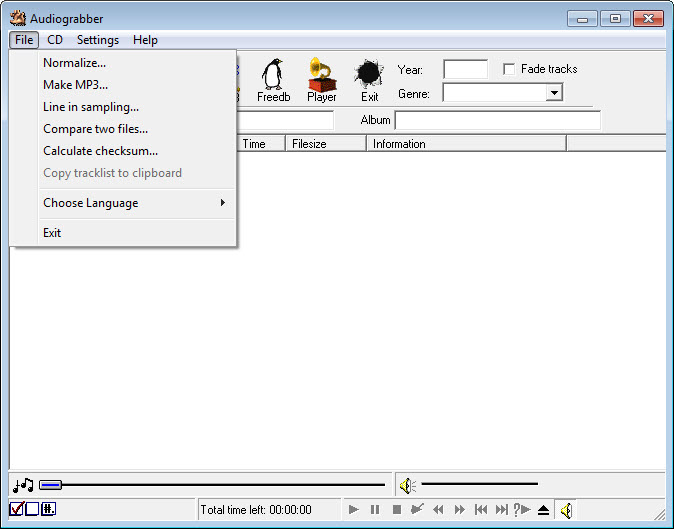Choose Make MP3... menu entry
Viewport: 674px width, 529px height.
point(137,85)
